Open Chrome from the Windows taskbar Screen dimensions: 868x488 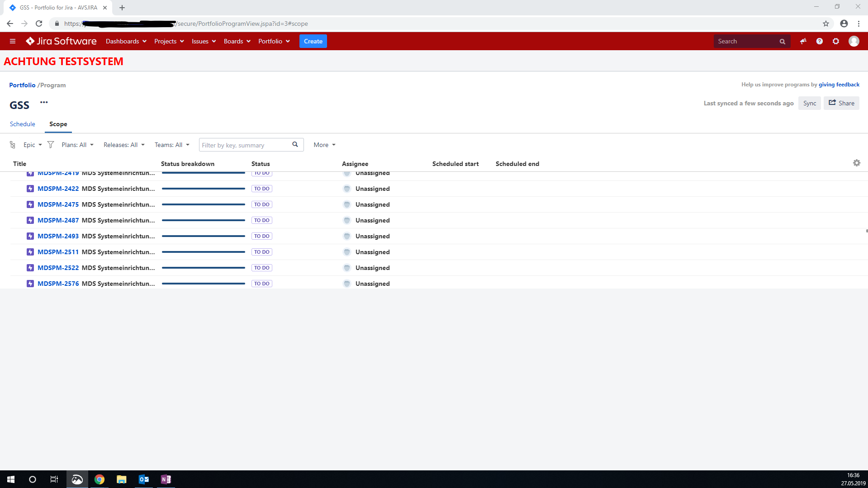point(100,479)
